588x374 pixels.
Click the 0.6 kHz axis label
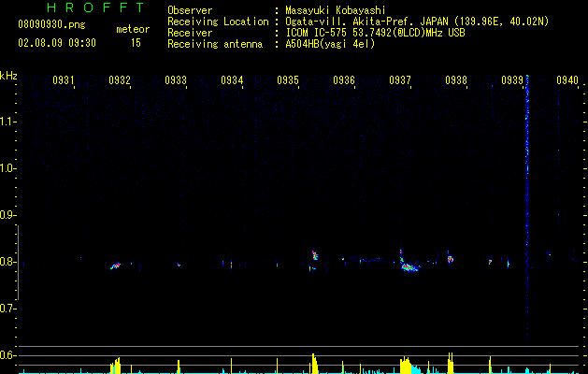pos(7,355)
